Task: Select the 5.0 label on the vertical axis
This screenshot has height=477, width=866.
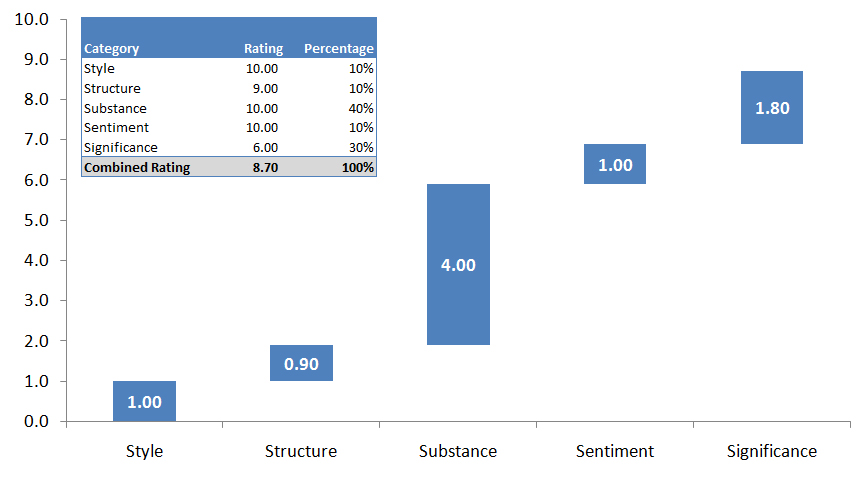Action: click(x=38, y=220)
